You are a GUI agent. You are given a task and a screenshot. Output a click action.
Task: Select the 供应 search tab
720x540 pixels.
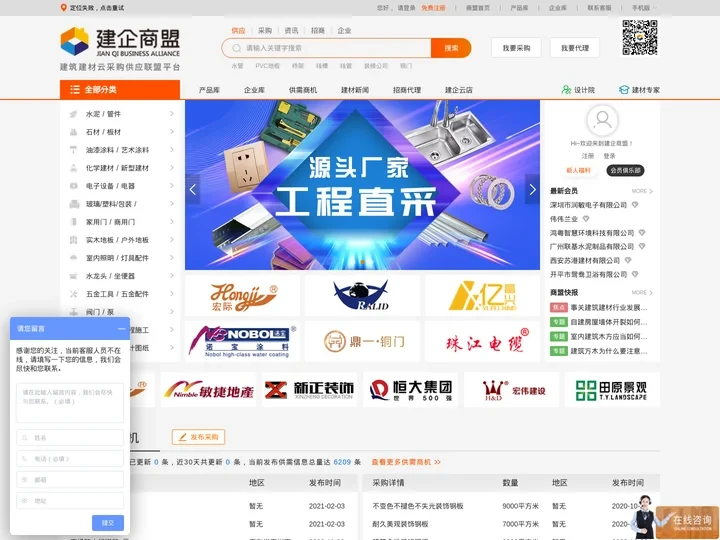point(238,31)
